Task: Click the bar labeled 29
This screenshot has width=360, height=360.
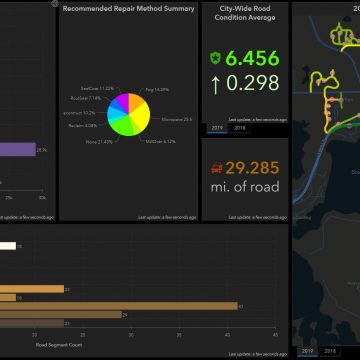Action: click(61, 315)
